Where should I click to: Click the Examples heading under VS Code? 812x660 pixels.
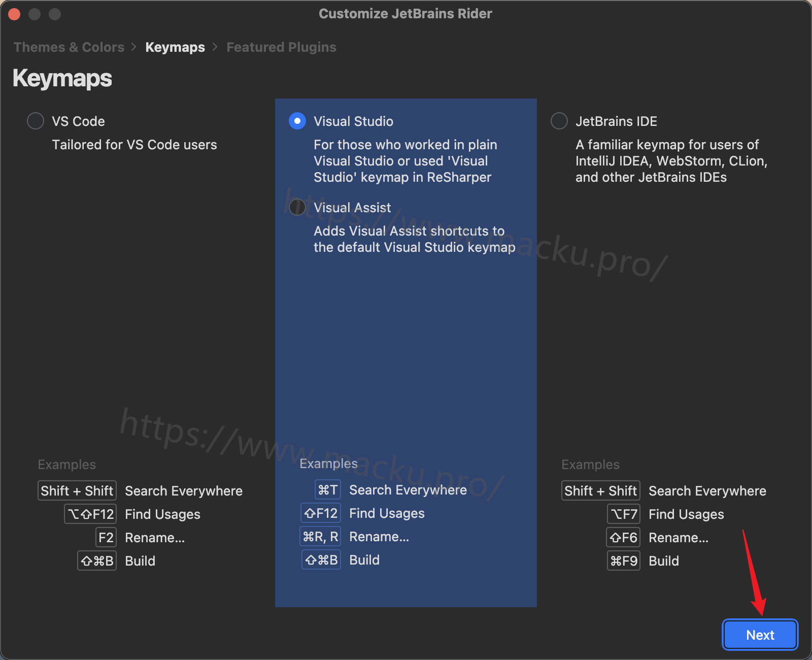point(66,465)
